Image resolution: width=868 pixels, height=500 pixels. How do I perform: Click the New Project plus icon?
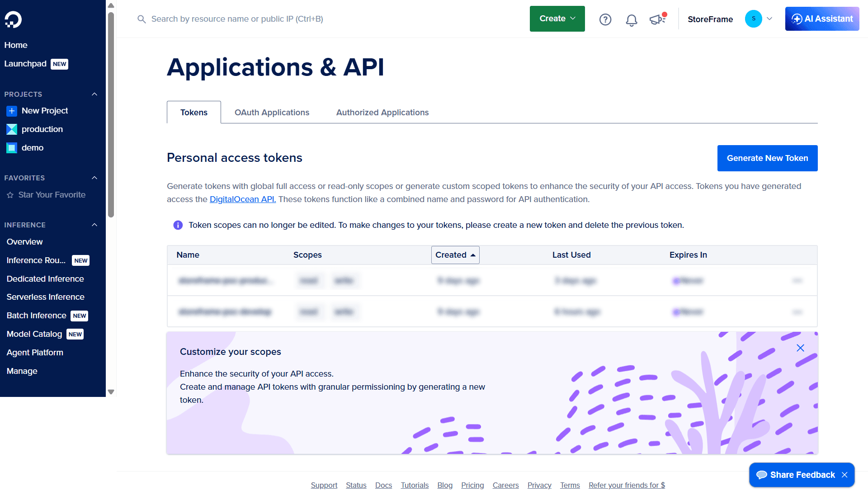pyautogui.click(x=12, y=111)
